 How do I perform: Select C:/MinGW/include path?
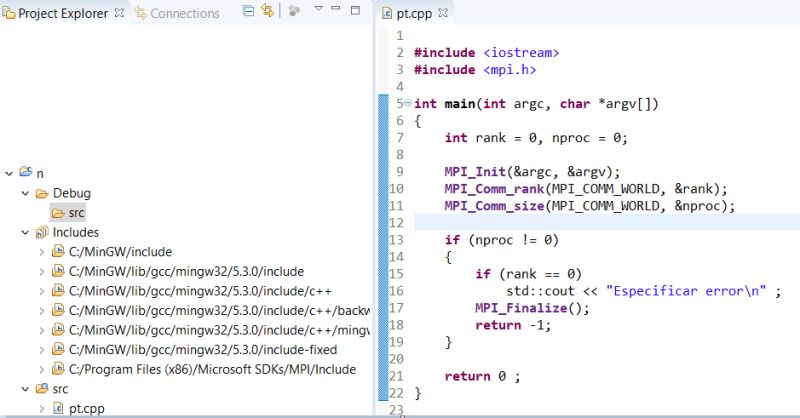click(120, 252)
